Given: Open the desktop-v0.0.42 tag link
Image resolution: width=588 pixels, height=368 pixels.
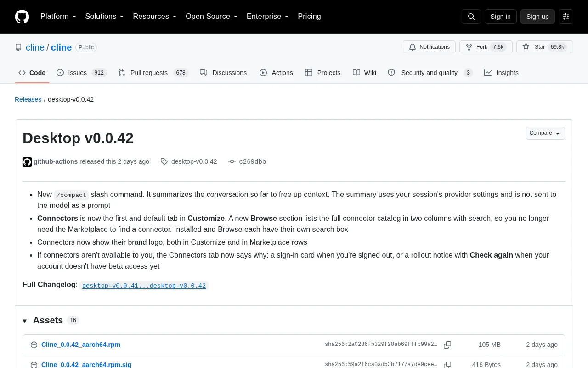Looking at the screenshot, I should 194,161.
